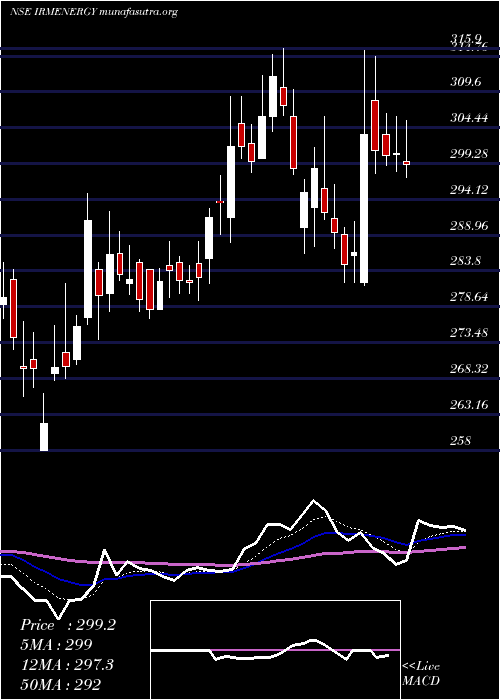Click the 5MA : 299 readout
This screenshot has width=500, height=700.
[x=56, y=645]
